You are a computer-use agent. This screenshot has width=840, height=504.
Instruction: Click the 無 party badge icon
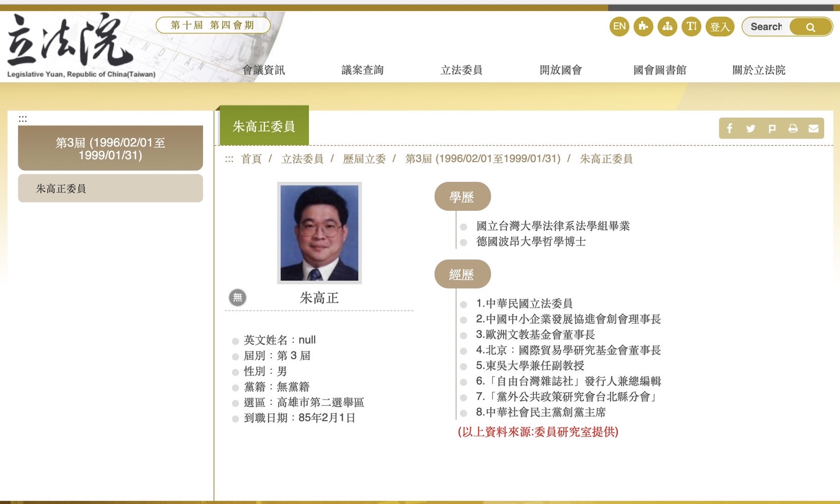237,297
